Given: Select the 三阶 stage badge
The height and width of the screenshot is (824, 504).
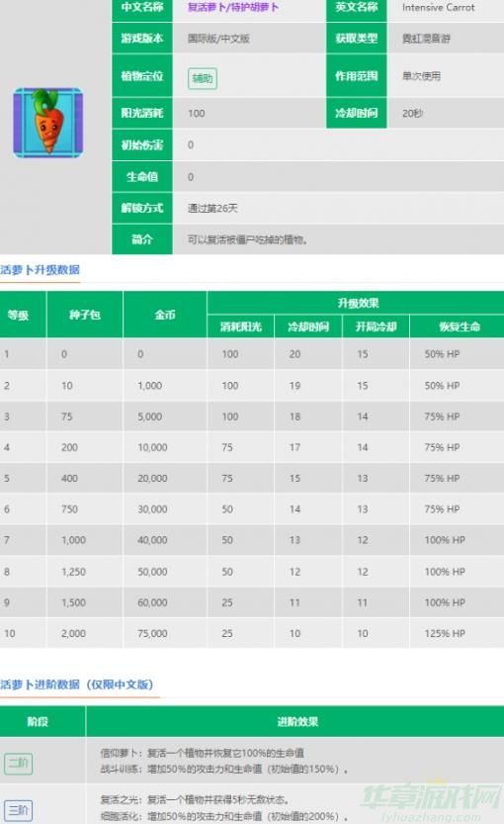Looking at the screenshot, I should coord(19,810).
